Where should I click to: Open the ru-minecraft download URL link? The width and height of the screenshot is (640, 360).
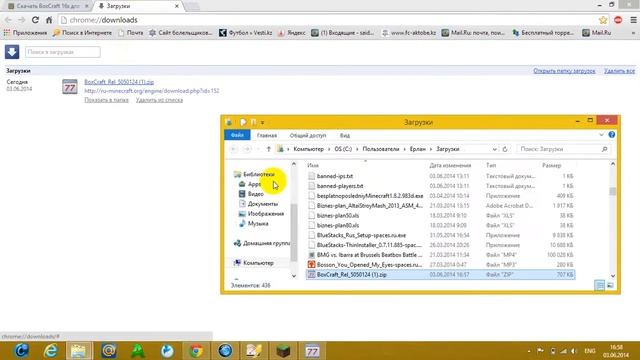pos(152,91)
